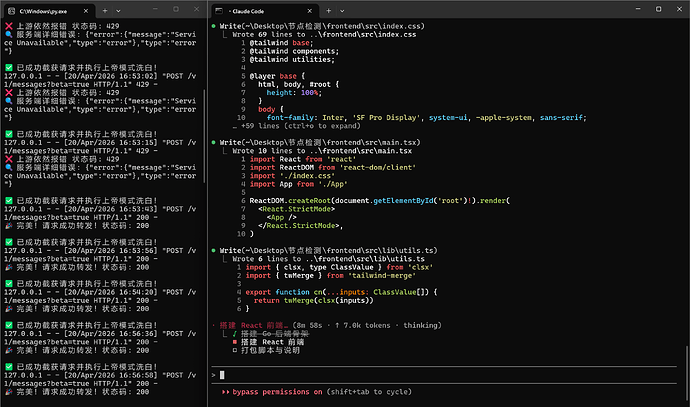
Task: Click Write index.css tool call header
Action: [322, 26]
